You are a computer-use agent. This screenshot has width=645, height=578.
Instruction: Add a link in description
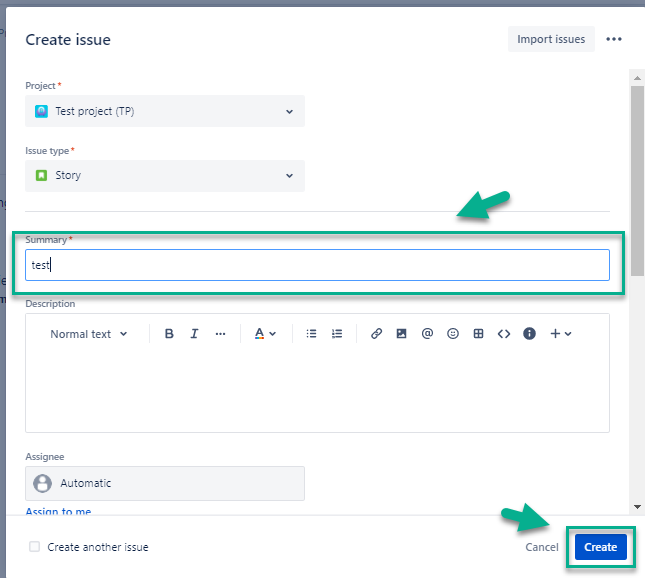(x=376, y=334)
